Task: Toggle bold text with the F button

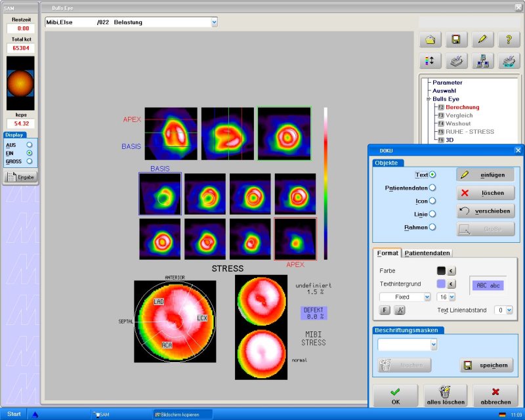Action: pyautogui.click(x=385, y=310)
